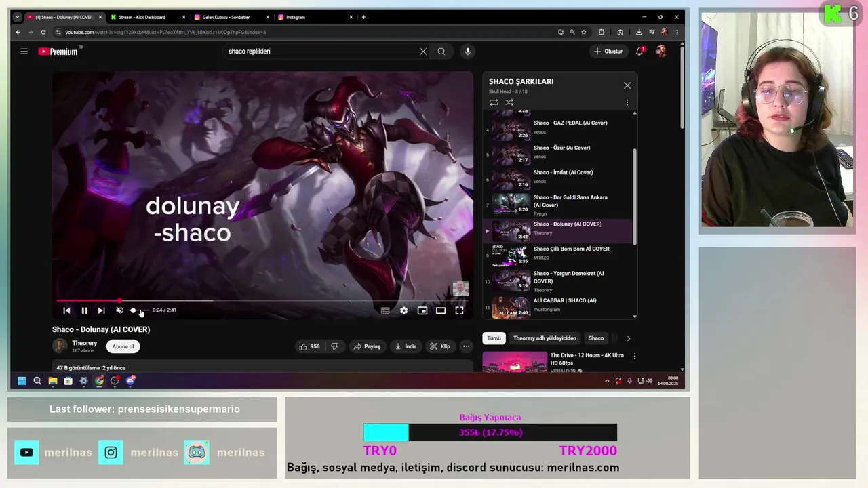Open Discord from the taskbar
868x488 pixels.
coord(130,381)
